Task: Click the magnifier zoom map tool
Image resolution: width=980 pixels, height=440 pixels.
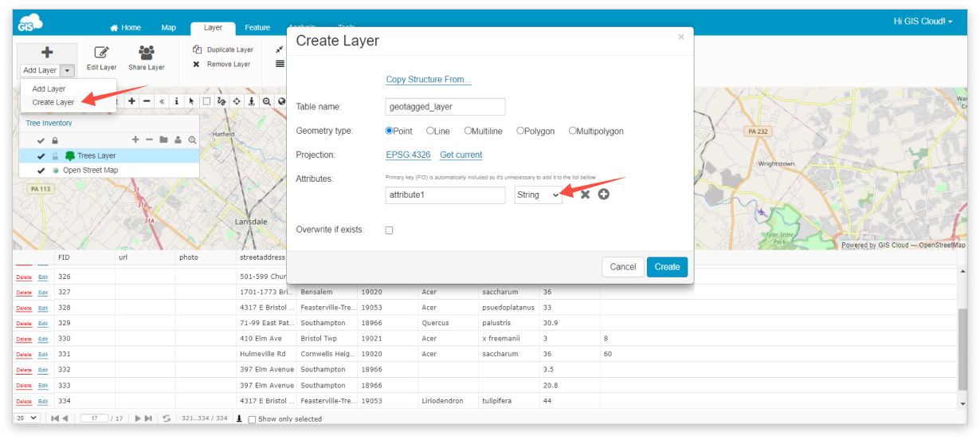Action: coord(267,101)
